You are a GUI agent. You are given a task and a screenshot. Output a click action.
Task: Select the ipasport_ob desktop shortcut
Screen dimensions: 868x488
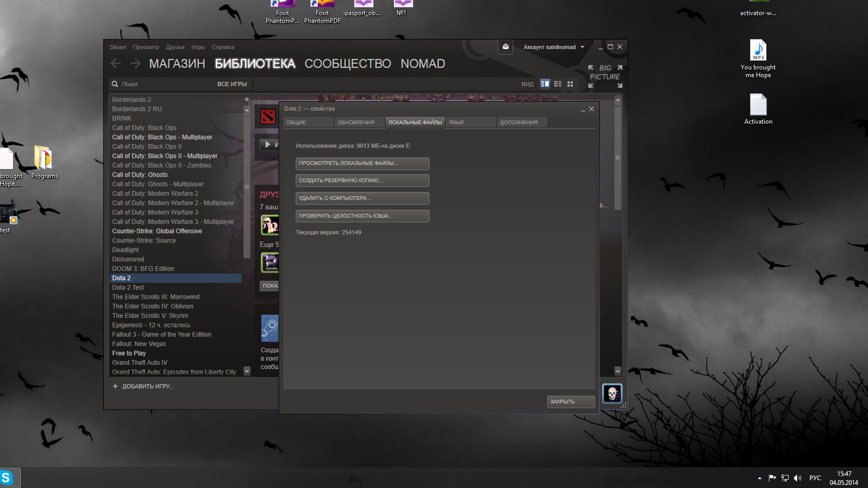click(362, 8)
